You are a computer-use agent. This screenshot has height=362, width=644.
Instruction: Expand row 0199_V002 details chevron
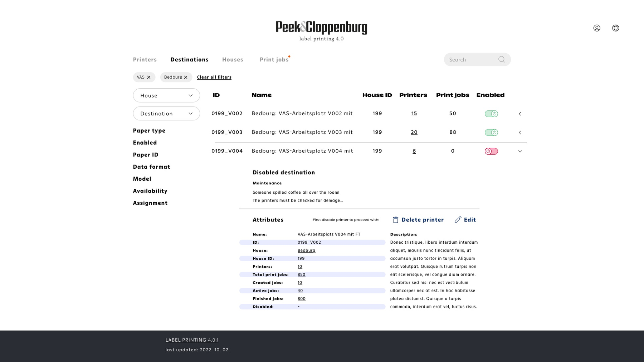coord(520,114)
